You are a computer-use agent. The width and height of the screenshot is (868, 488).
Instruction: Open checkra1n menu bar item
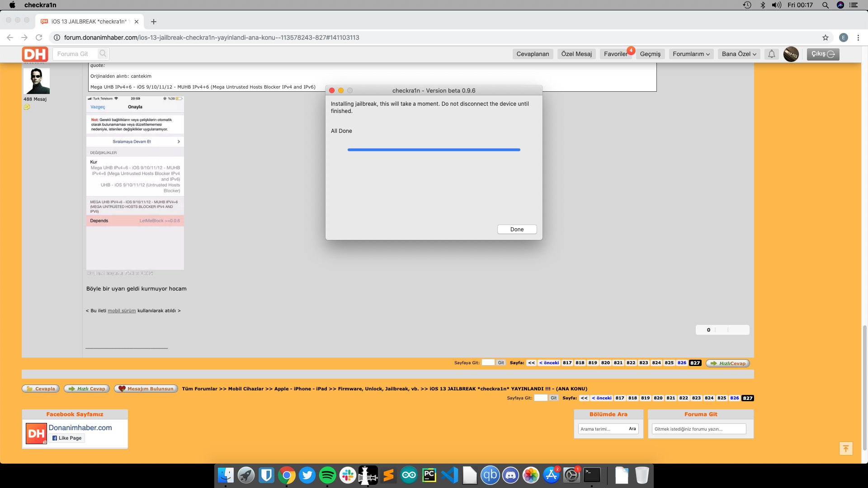(x=40, y=5)
